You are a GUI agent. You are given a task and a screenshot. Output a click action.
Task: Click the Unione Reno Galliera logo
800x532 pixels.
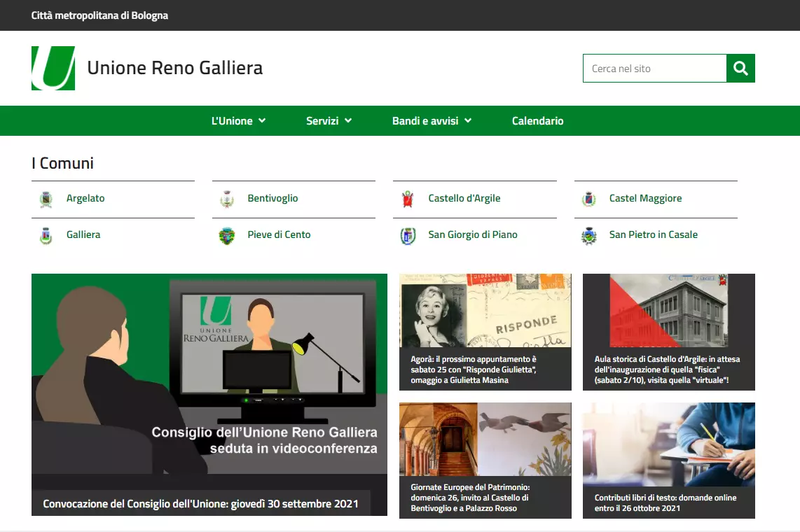pos(53,69)
